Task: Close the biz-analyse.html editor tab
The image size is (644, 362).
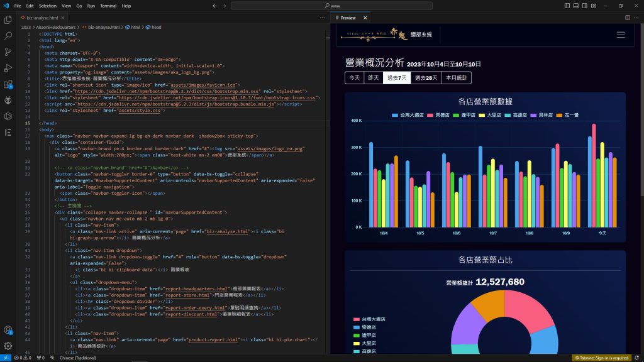Action: 63,18
